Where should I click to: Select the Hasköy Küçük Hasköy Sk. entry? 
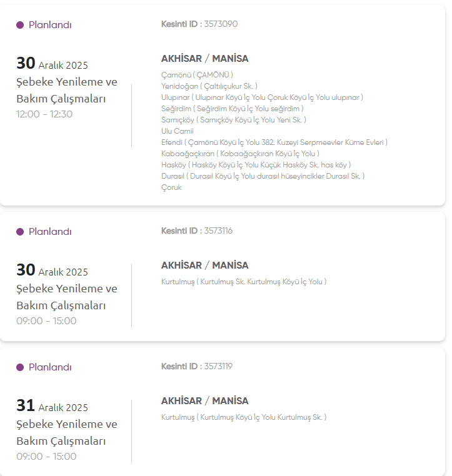(x=256, y=165)
